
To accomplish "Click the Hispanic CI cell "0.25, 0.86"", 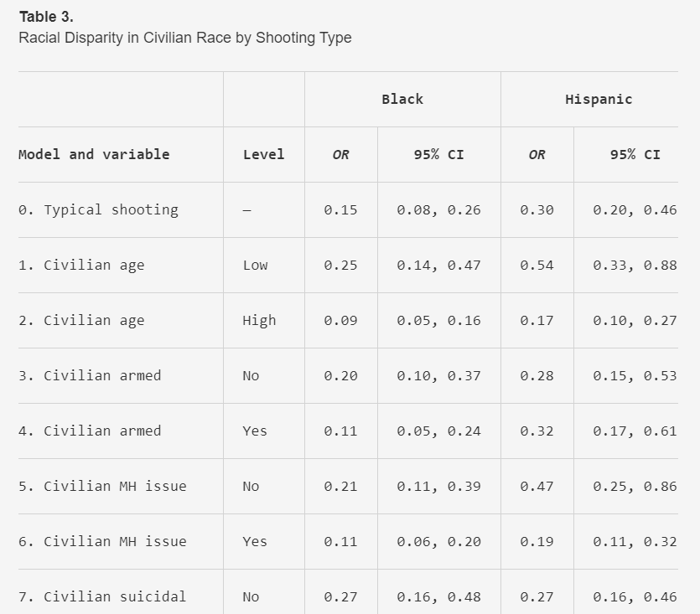I will pos(635,486).
